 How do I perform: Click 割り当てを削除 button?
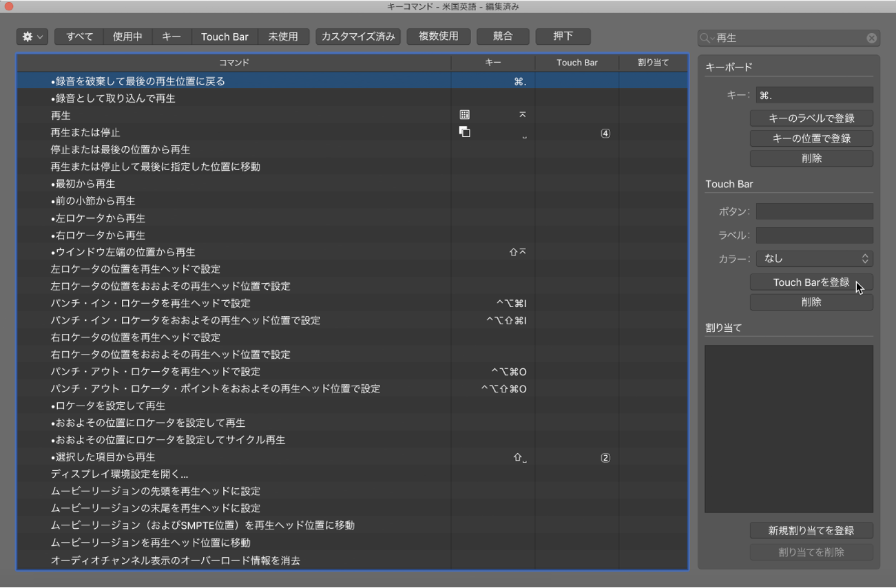pyautogui.click(x=811, y=552)
